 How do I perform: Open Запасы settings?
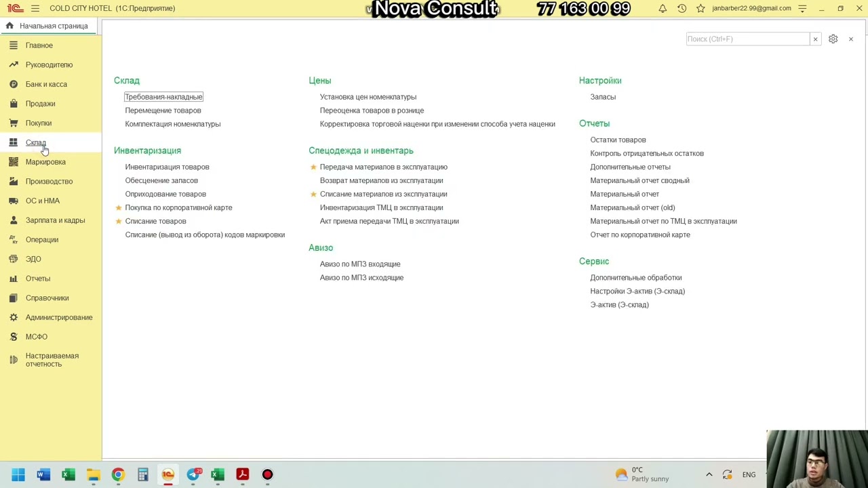click(603, 97)
